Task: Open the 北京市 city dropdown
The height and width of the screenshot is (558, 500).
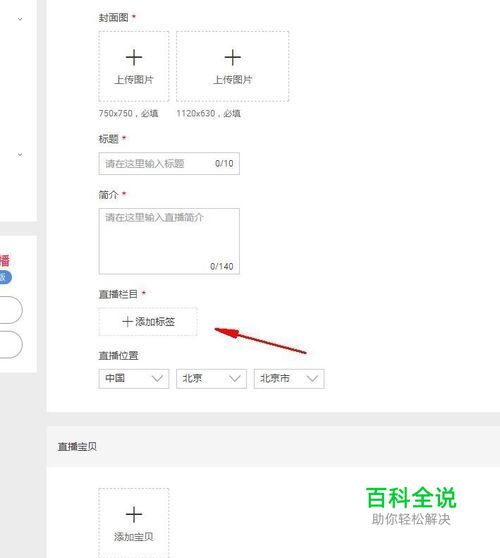Action: (x=289, y=379)
